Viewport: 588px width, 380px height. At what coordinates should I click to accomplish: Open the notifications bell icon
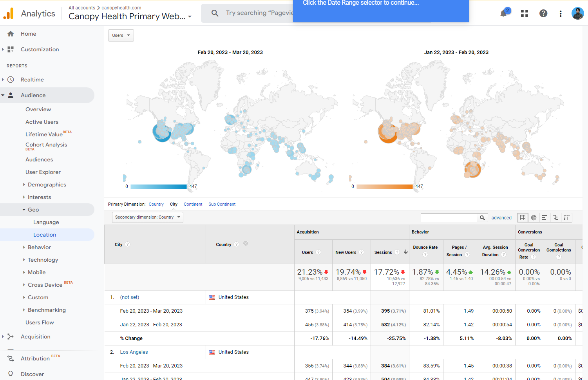click(504, 14)
